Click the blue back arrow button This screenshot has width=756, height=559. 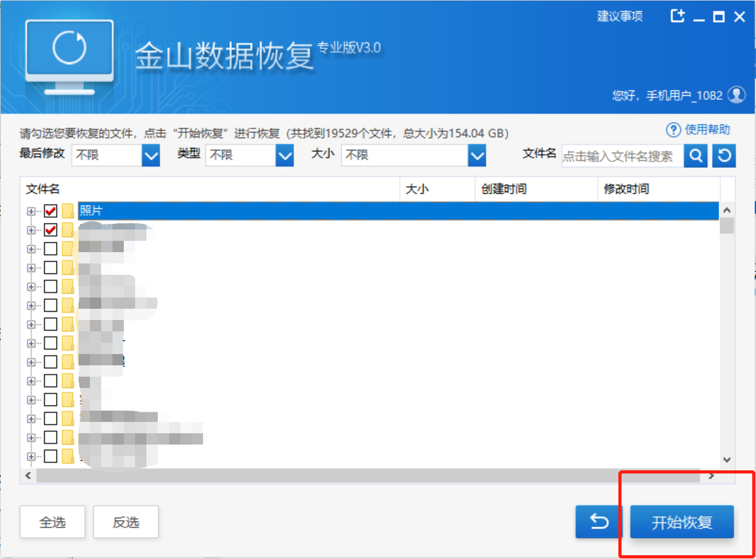597,522
